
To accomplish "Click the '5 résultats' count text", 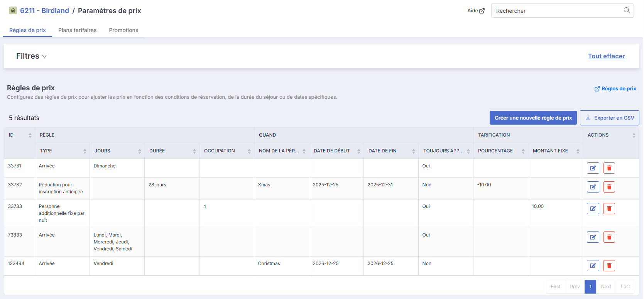I will point(24,118).
